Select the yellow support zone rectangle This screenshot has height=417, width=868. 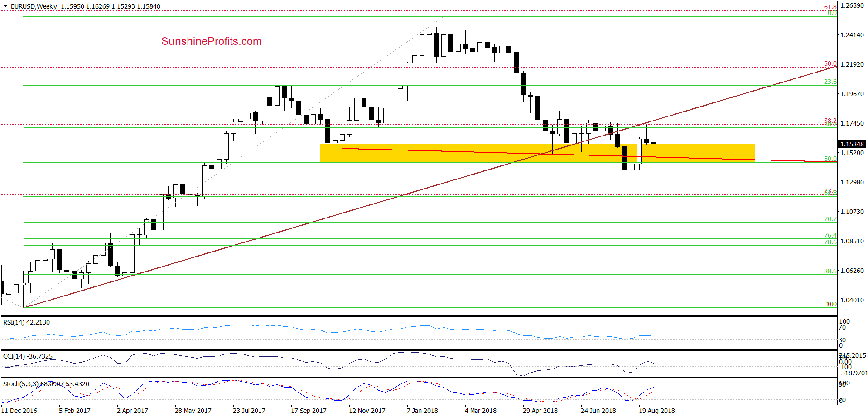click(x=538, y=153)
